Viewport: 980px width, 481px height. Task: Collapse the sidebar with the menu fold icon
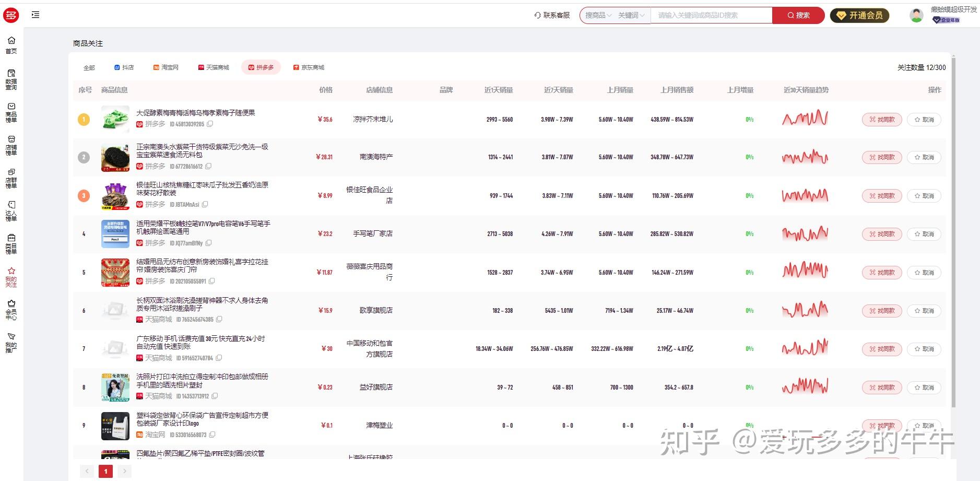click(x=36, y=15)
